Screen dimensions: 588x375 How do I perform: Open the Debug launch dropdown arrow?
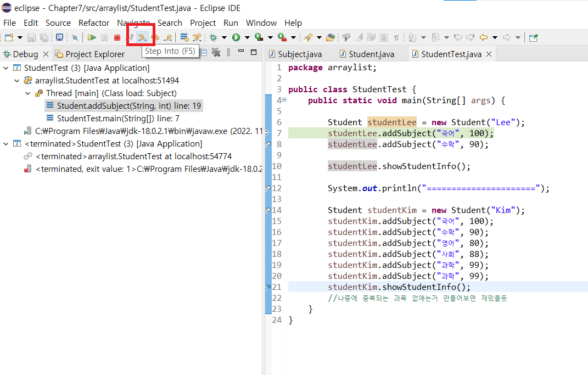click(224, 37)
